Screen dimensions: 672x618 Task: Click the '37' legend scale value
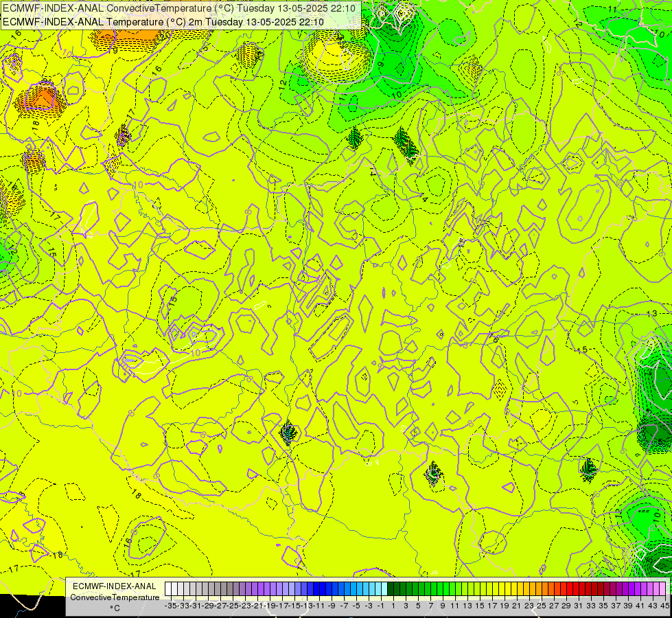click(616, 606)
